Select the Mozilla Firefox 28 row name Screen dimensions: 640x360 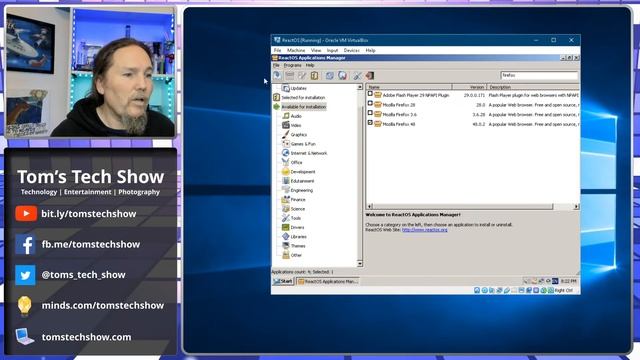(x=399, y=105)
